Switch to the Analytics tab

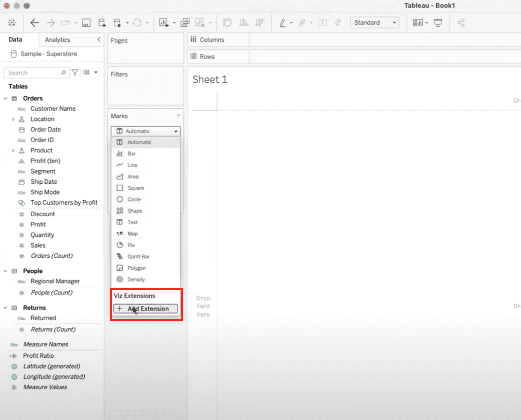[57, 40]
